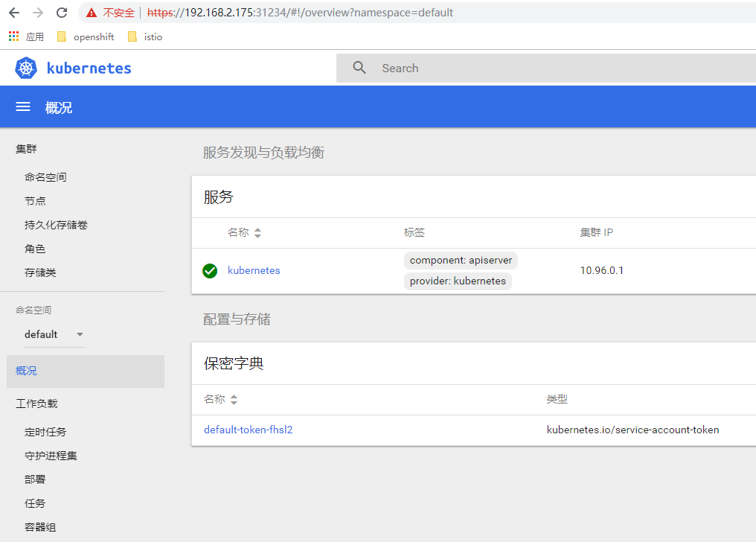Screen dimensions: 756x542
Task: Click the 名称 column header in secrets table
Action: tap(214, 399)
